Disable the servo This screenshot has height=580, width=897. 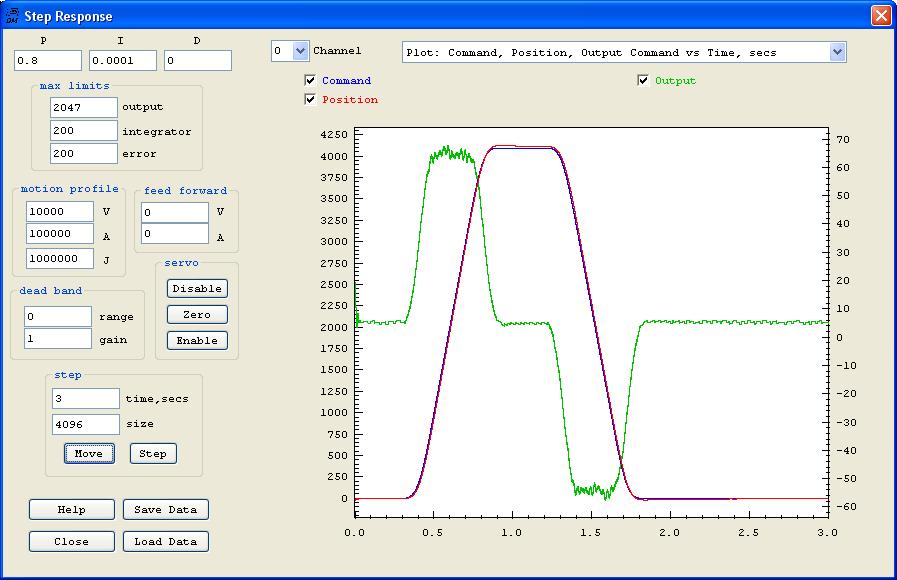[197, 289]
